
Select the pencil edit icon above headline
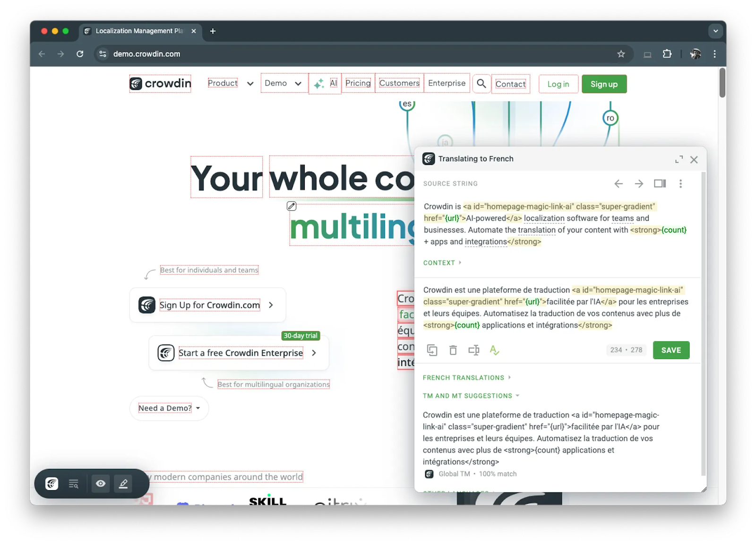tap(291, 206)
